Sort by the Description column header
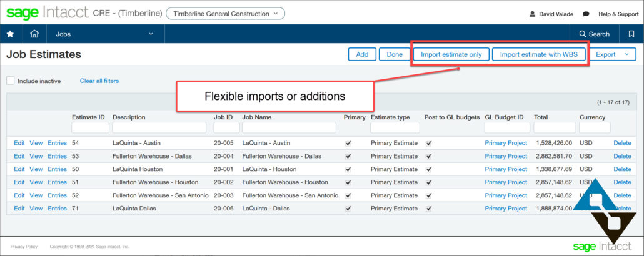The width and height of the screenshot is (644, 256). tap(129, 117)
